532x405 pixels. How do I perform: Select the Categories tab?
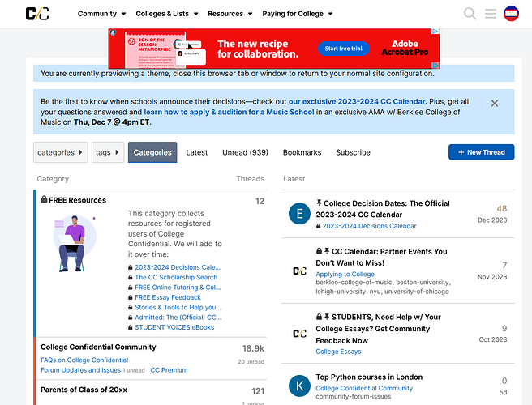[152, 152]
